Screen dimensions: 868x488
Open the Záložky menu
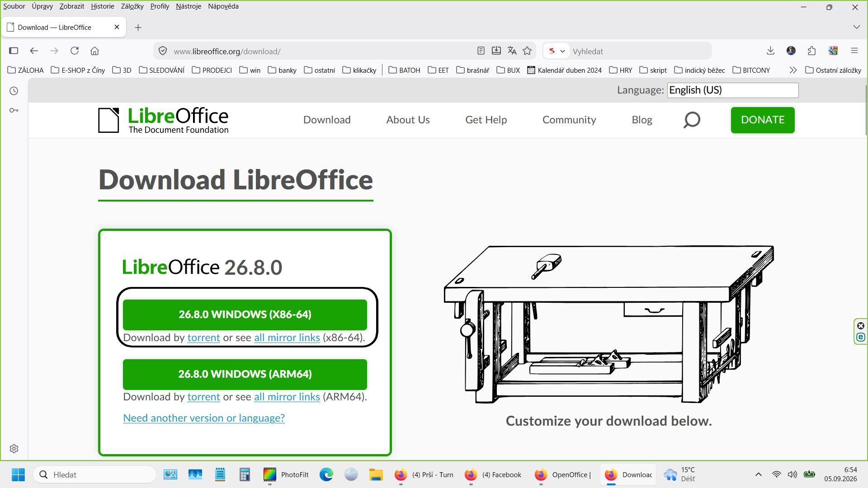[132, 6]
